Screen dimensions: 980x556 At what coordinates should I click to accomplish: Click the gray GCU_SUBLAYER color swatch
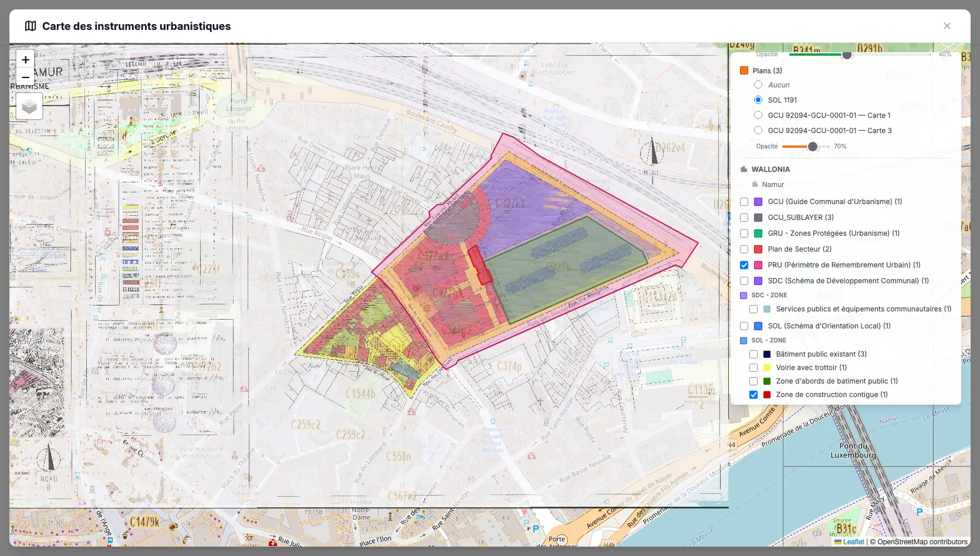tap(758, 218)
